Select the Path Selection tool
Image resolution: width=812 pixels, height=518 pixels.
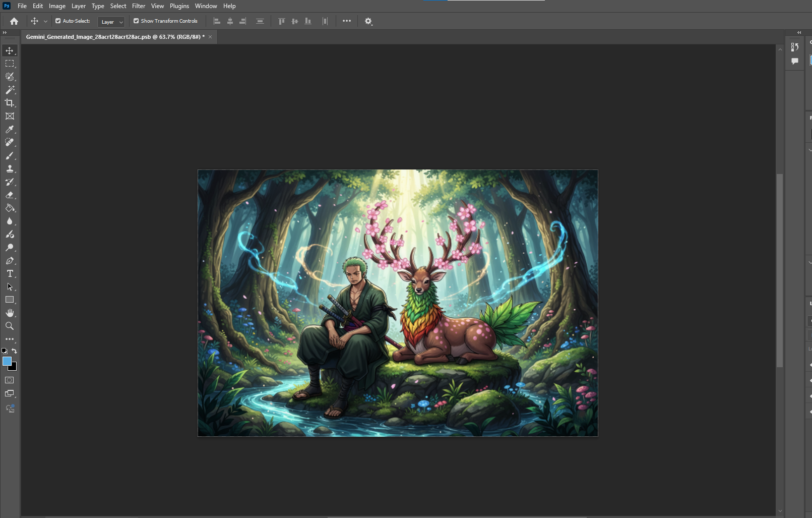tap(10, 286)
